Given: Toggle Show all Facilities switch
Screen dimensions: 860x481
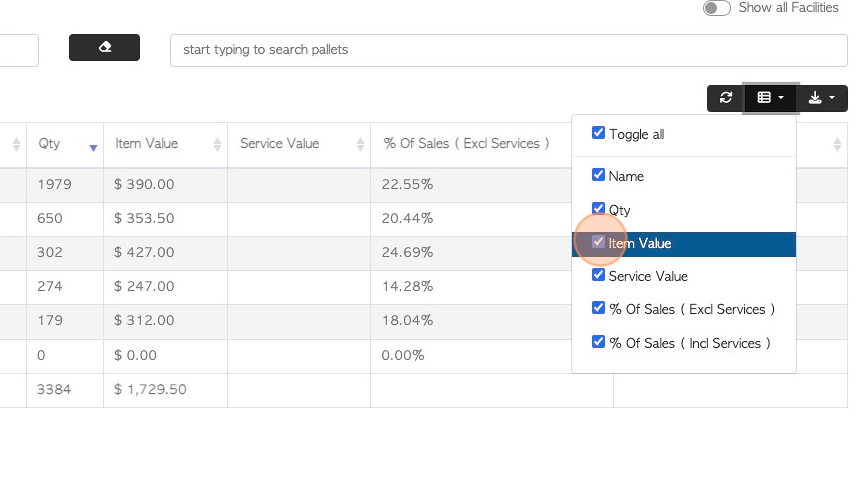Looking at the screenshot, I should (x=716, y=8).
